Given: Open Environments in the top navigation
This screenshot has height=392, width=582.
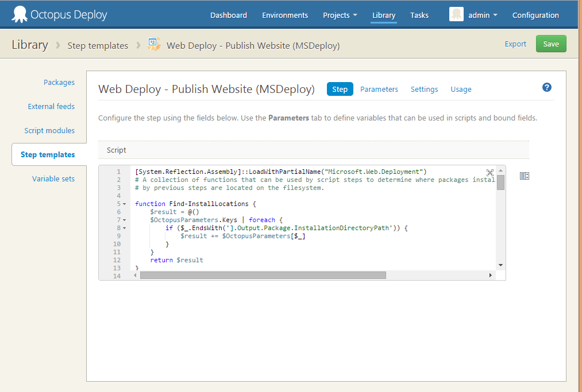Looking at the screenshot, I should pos(285,15).
